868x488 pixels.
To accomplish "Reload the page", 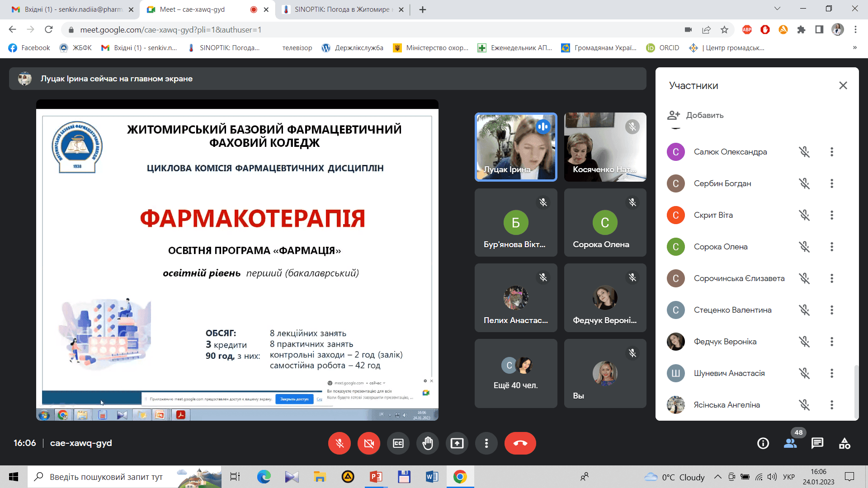I will (x=49, y=30).
